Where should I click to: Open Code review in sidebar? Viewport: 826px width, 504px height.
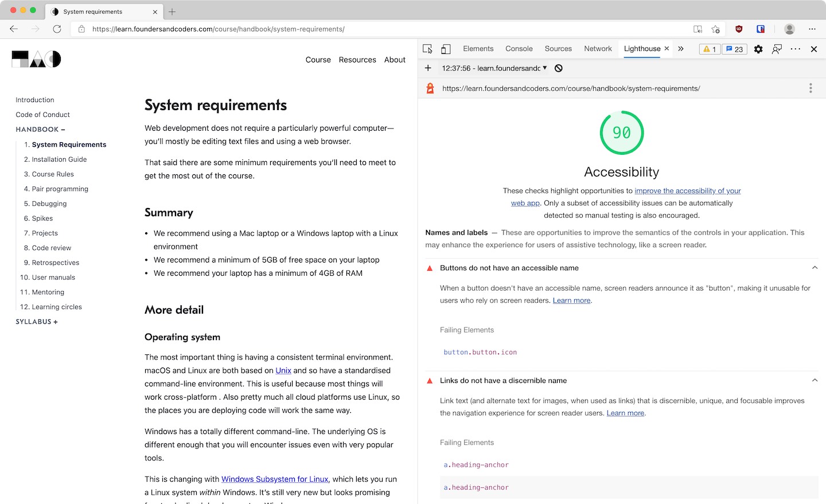point(52,248)
